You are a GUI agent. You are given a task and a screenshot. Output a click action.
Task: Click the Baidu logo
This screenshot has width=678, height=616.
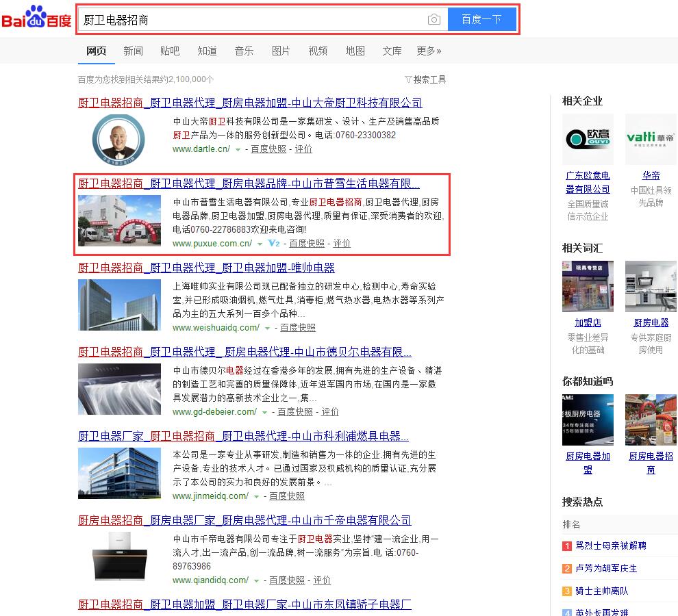point(36,19)
